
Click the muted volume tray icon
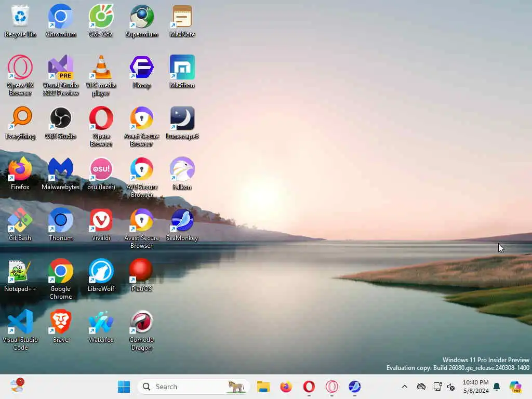[451, 387]
